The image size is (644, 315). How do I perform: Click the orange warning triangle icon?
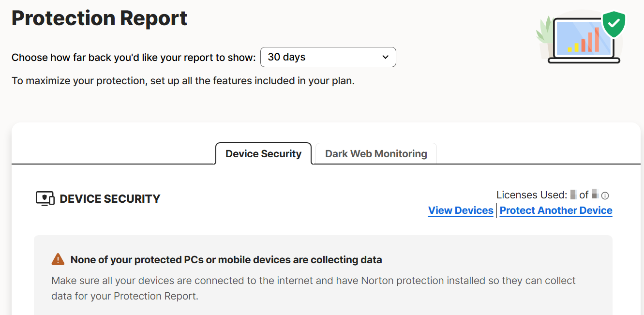(x=58, y=259)
